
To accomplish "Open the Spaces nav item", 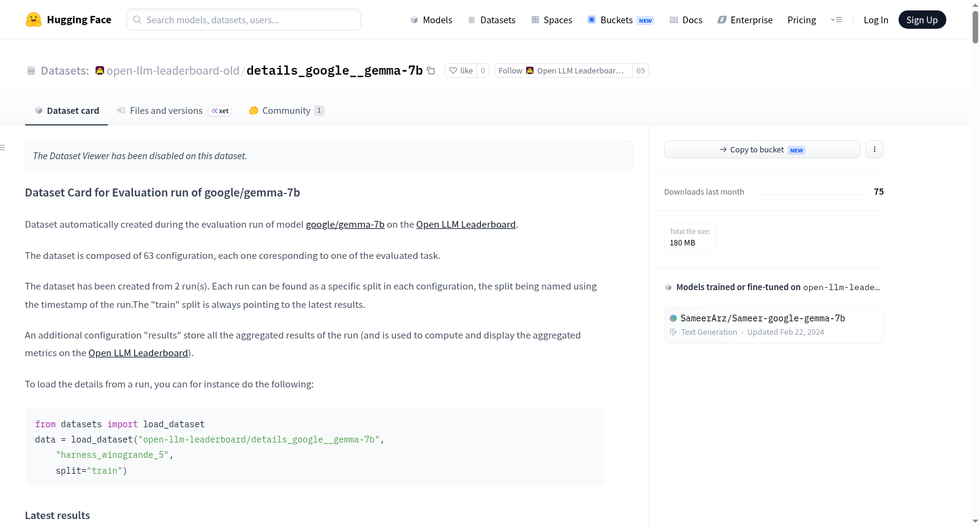I will 551,20.
